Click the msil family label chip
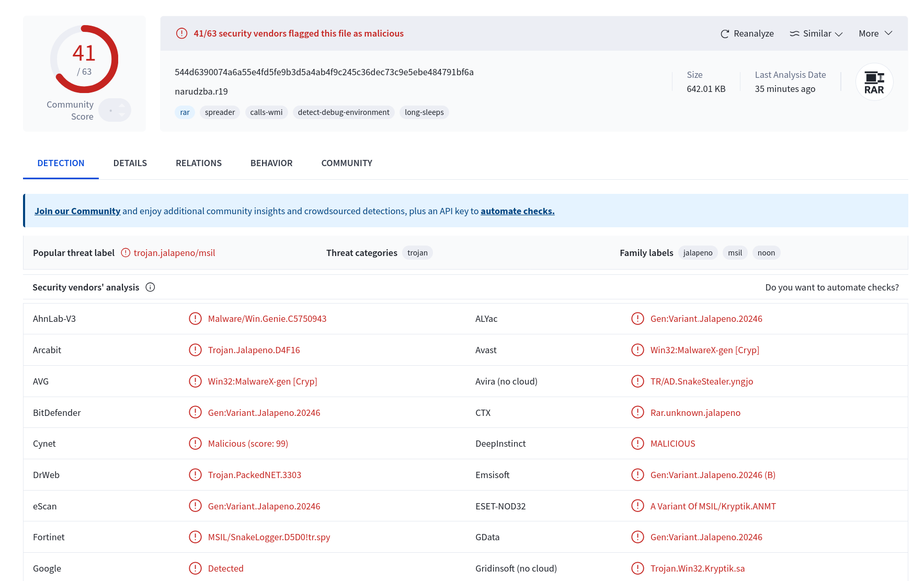Viewport: 924px width, 581px height. point(735,253)
